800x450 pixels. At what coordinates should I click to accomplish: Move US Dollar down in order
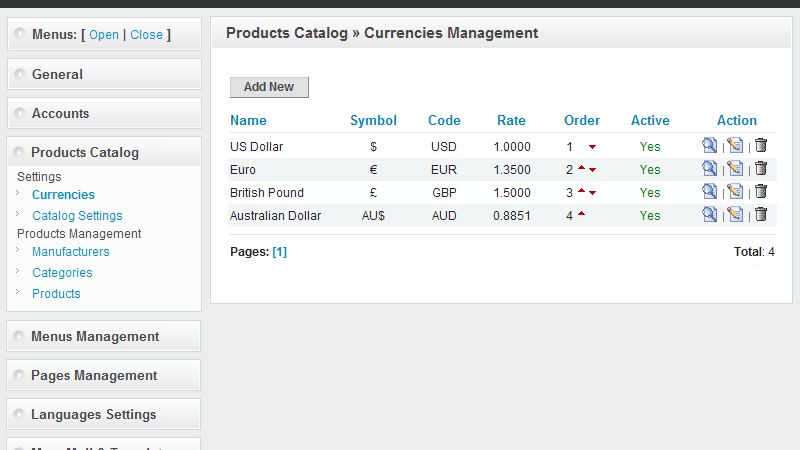pos(592,147)
